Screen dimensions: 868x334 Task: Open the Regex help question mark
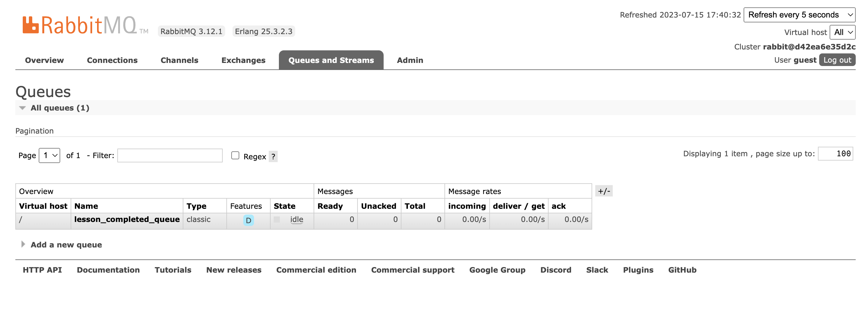(273, 157)
